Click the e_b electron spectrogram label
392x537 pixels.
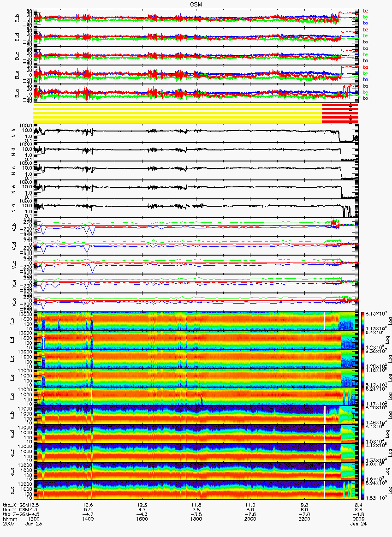click(12, 415)
